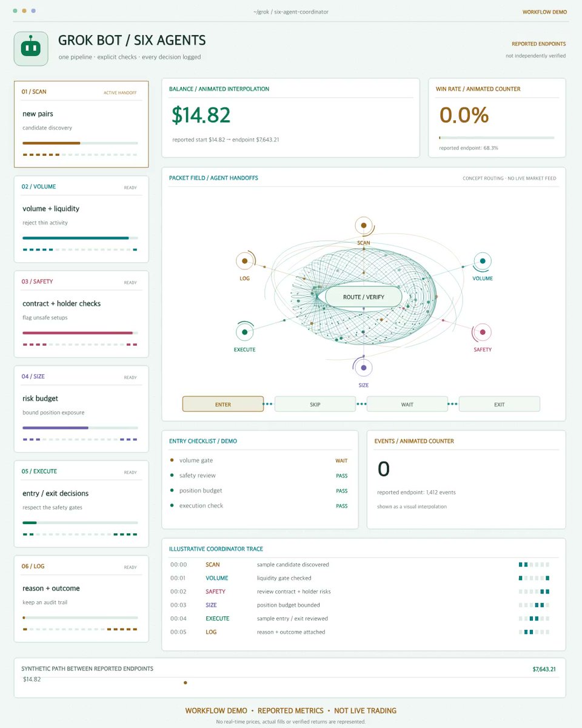Choose the EXIT decision button

coord(500,404)
